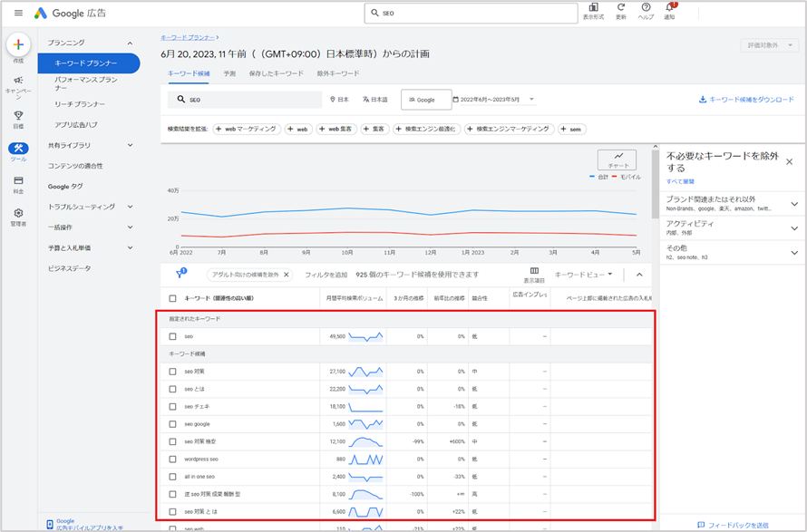Toggle the chart view button
Screen dimensions: 807x532
[617, 160]
